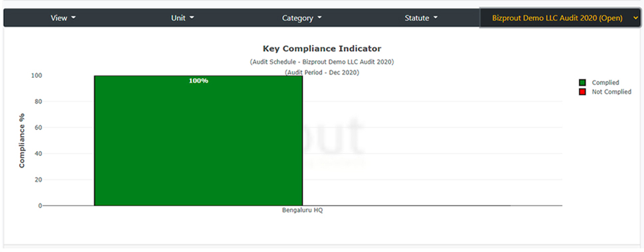
Task: Click the Compliance % axis title
Action: coord(22,141)
